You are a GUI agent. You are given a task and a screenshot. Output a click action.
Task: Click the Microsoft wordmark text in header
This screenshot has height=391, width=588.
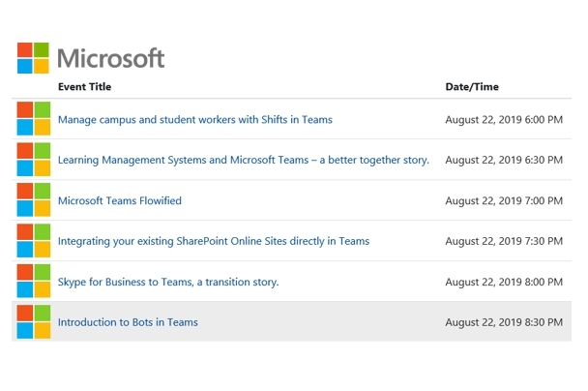(111, 58)
